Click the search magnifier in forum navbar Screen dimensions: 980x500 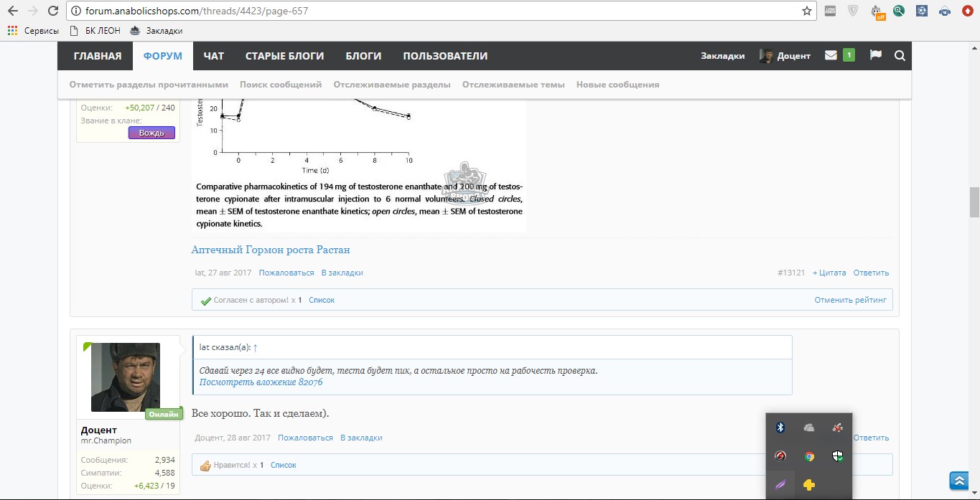coord(900,55)
